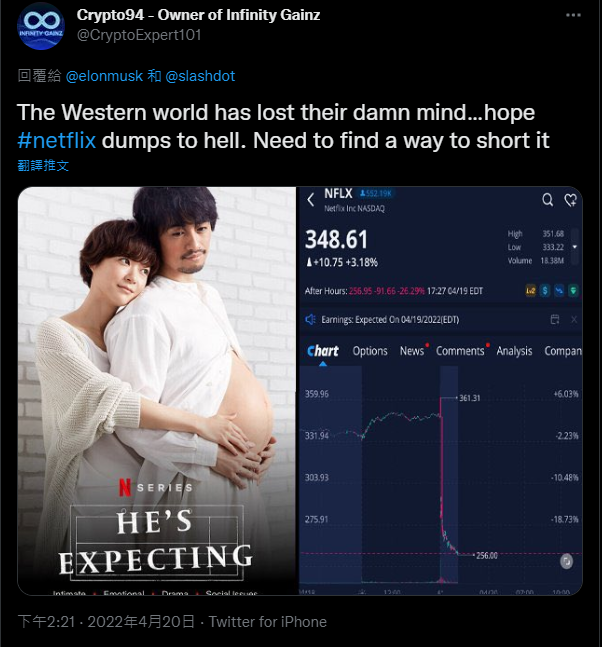The width and height of the screenshot is (602, 647).
Task: Expand the High/Low/Volume details dropdown arrow
Action: [x=575, y=247]
